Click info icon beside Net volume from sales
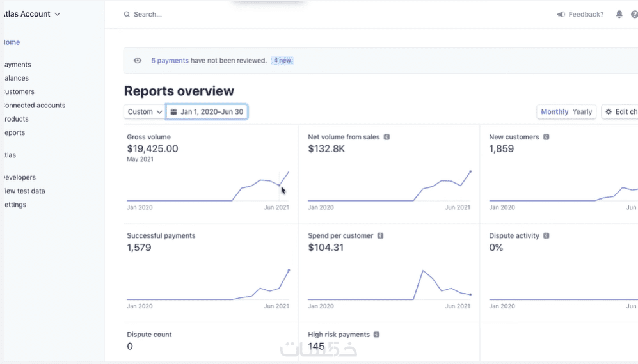The width and height of the screenshot is (638, 364). click(387, 137)
